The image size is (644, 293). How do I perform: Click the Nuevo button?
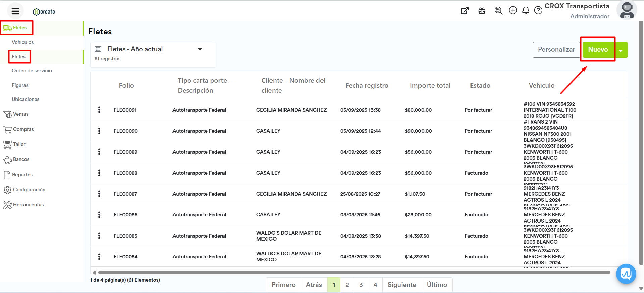pyautogui.click(x=598, y=50)
